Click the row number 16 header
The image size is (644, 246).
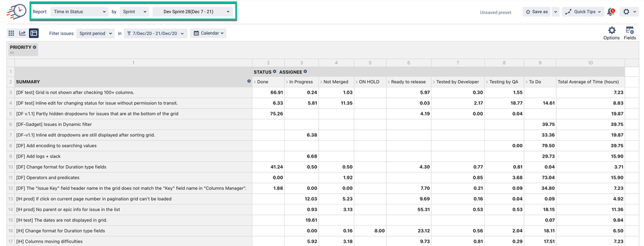pyautogui.click(x=11, y=231)
